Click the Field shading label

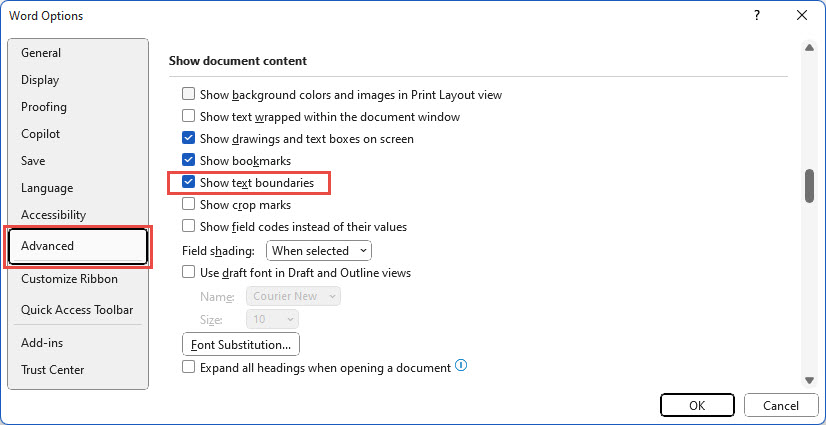tap(218, 251)
